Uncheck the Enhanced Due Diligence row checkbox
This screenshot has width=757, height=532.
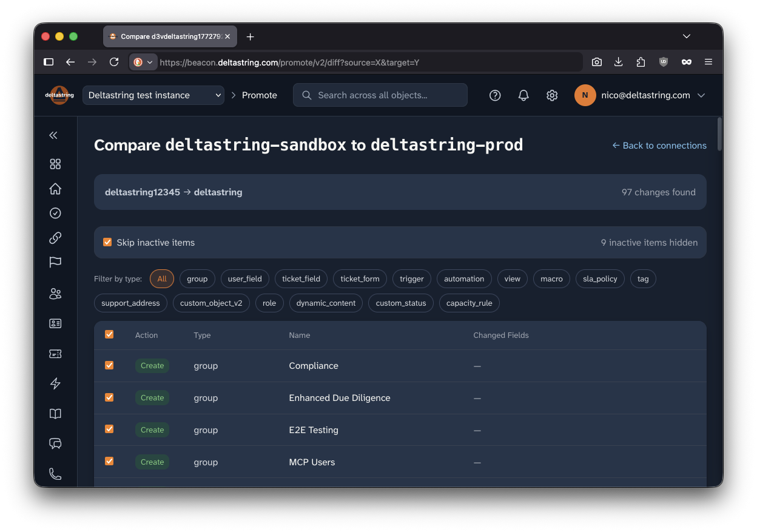[109, 397]
